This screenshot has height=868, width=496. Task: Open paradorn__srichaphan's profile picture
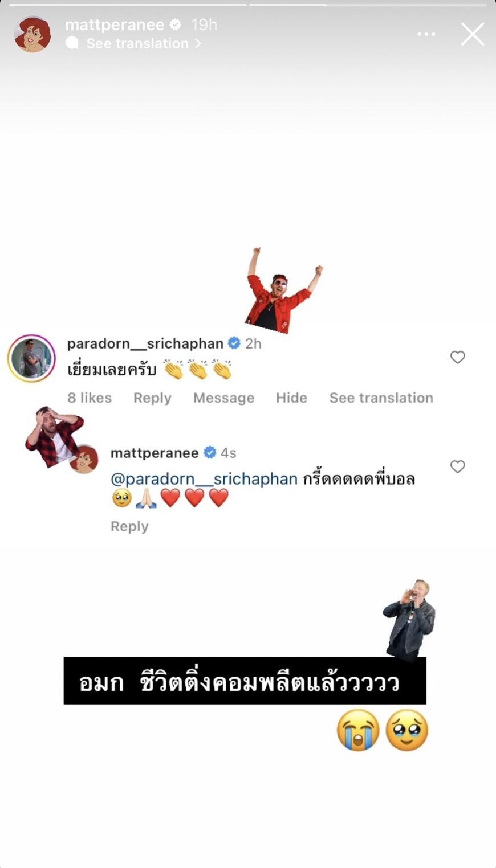[x=31, y=358]
